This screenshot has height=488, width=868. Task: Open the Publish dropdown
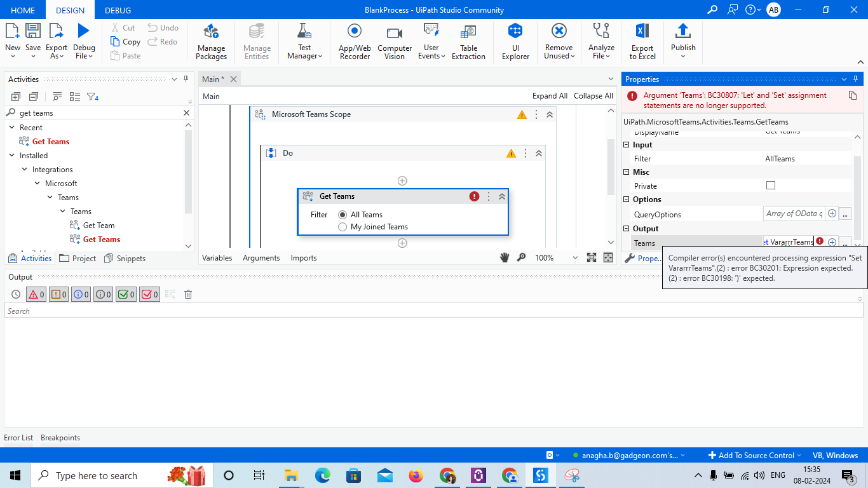click(x=683, y=51)
